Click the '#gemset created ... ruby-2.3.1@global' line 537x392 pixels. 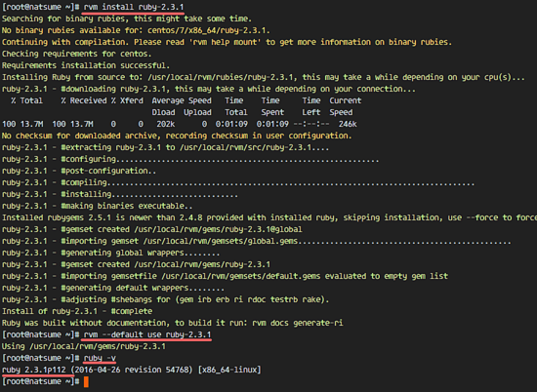pos(152,229)
